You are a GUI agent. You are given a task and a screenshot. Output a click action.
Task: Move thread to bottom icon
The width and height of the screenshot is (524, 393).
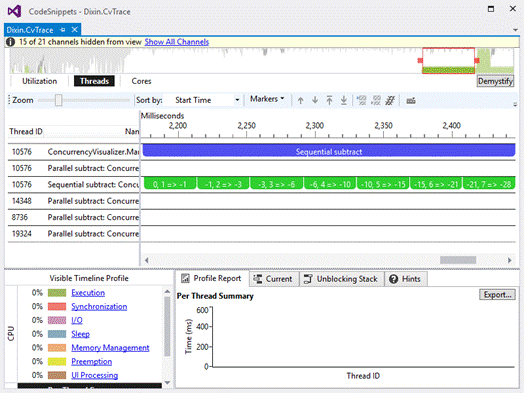tap(344, 100)
